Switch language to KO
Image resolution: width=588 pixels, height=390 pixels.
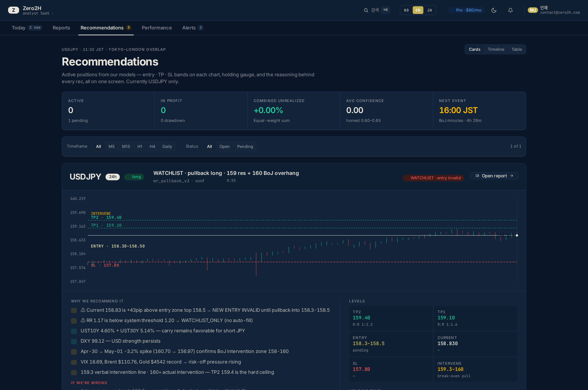click(x=406, y=10)
